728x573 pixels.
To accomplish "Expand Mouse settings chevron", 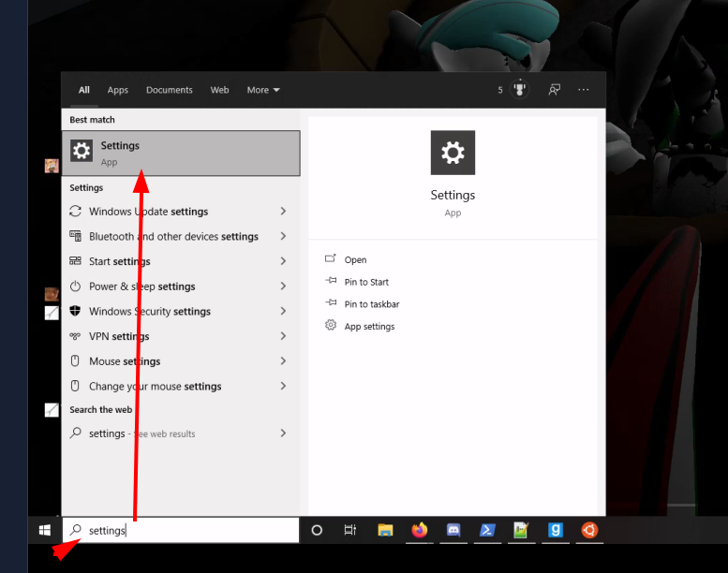I will pyautogui.click(x=283, y=361).
